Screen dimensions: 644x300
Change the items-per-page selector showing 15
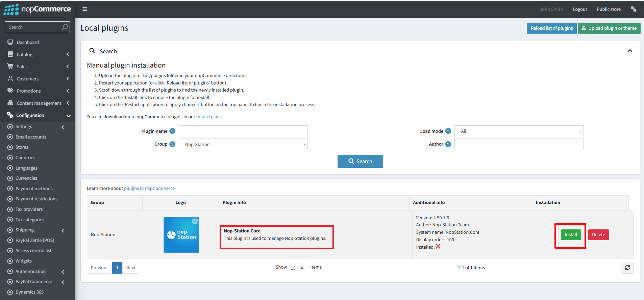pyautogui.click(x=297, y=268)
